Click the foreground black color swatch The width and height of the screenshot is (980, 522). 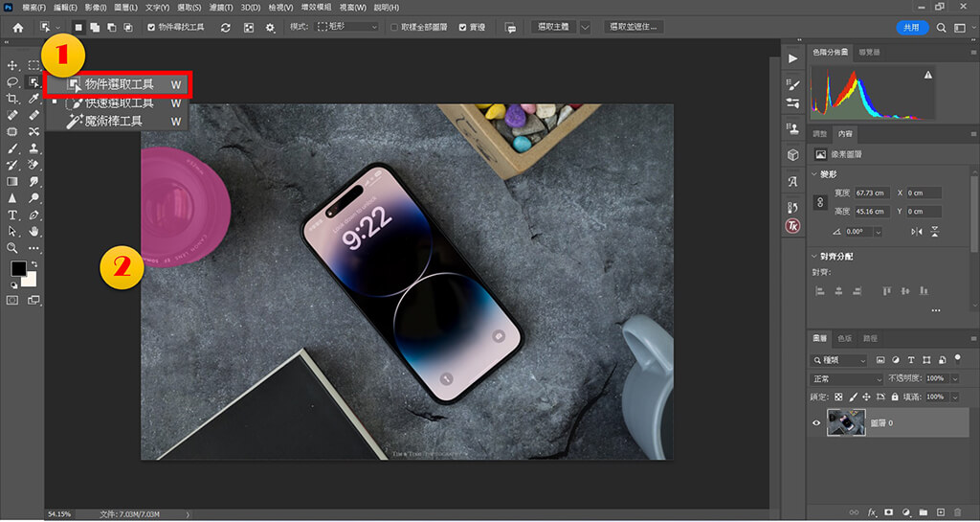[x=18, y=269]
